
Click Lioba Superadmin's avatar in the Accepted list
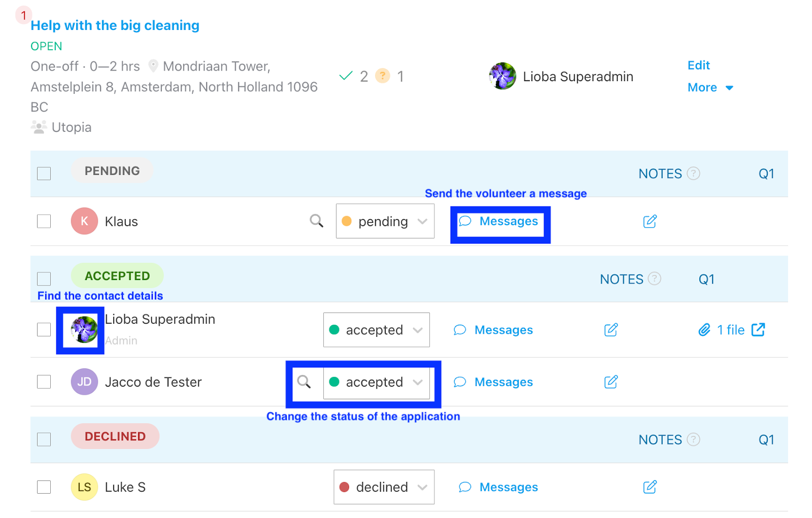pyautogui.click(x=84, y=330)
